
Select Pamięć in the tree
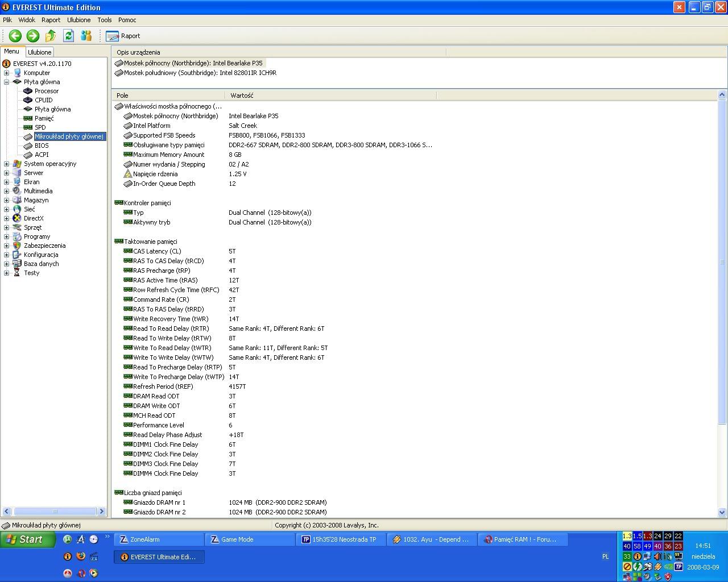click(44, 118)
